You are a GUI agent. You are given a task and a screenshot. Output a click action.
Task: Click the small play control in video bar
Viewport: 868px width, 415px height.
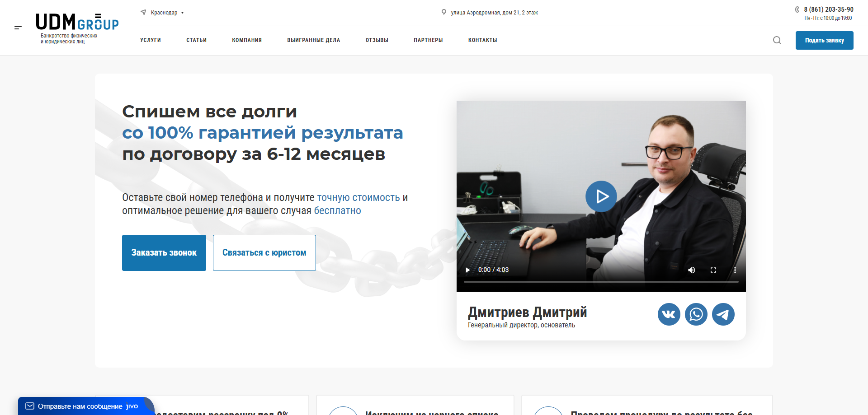(x=467, y=270)
